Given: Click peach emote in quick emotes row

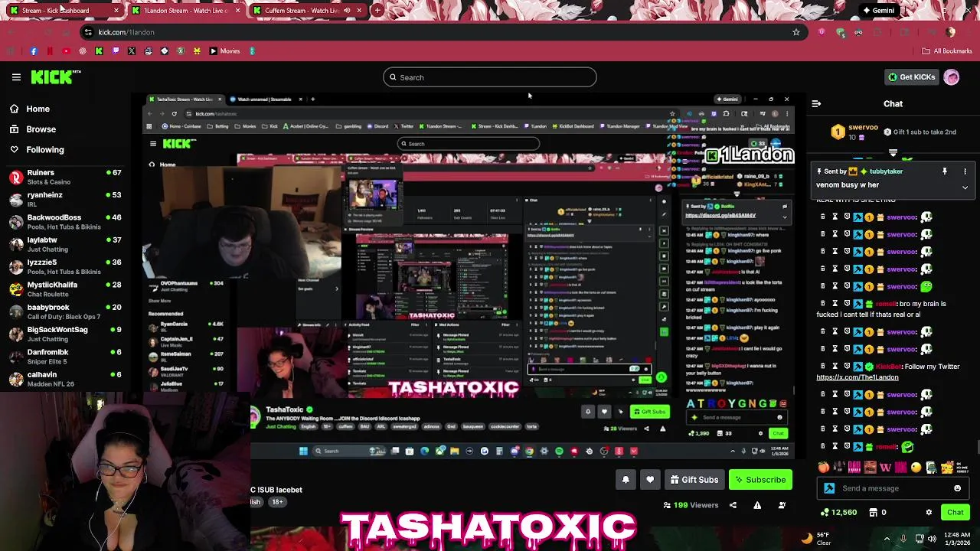Looking at the screenshot, I should click(824, 468).
